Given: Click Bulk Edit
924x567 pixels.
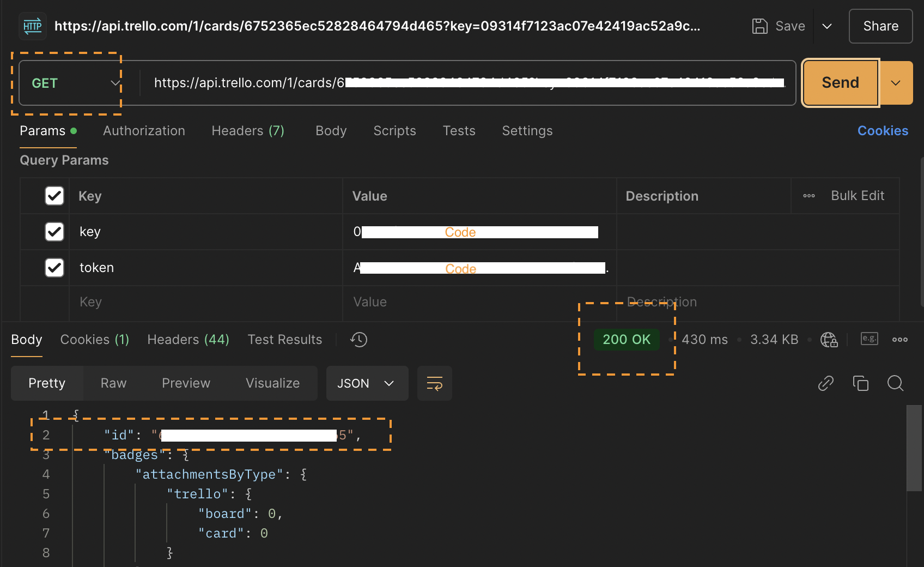Looking at the screenshot, I should (858, 196).
